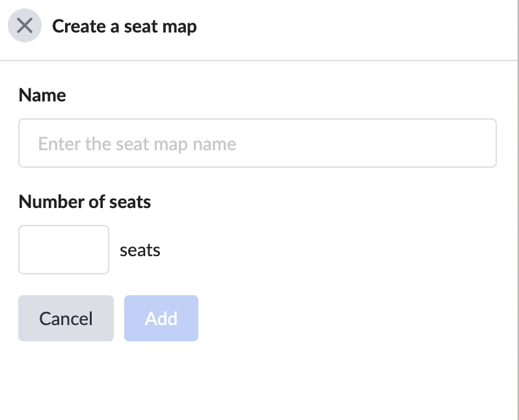519x420 pixels.
Task: Click the 'Create a seat map' heading
Action: 124,27
